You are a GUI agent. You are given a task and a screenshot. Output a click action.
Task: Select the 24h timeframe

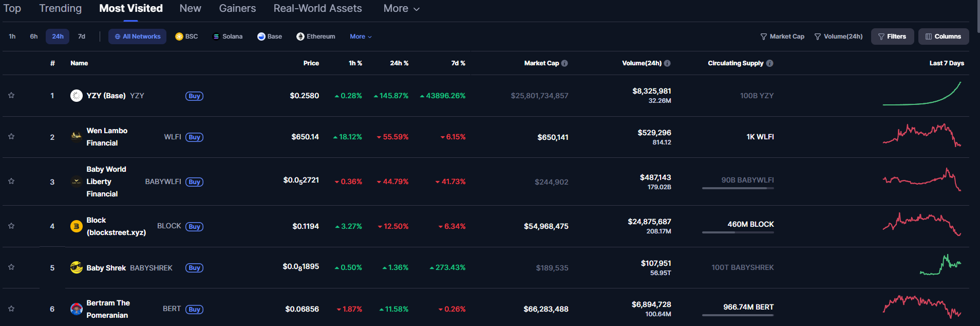coord(58,37)
